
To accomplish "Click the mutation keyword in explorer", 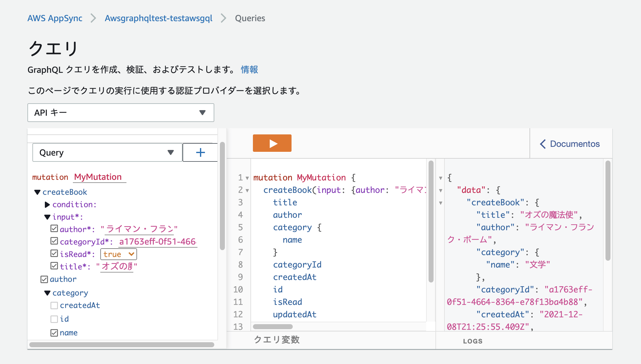I will [50, 177].
